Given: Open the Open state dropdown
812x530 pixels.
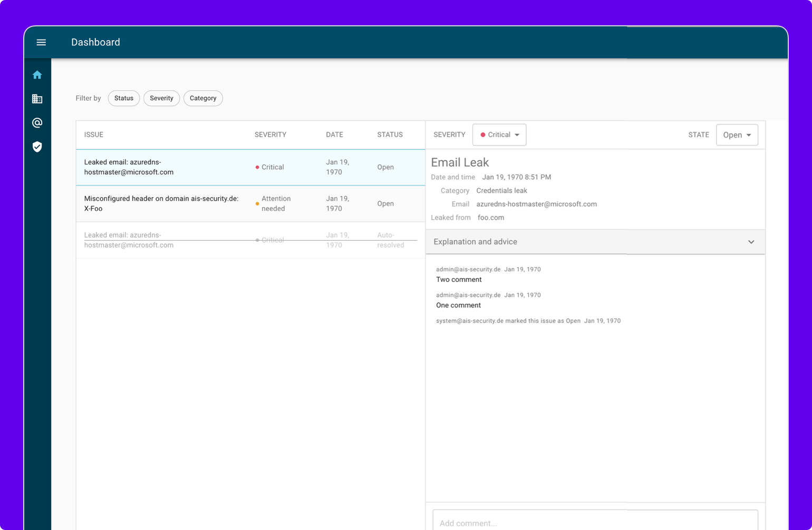Looking at the screenshot, I should click(x=737, y=135).
